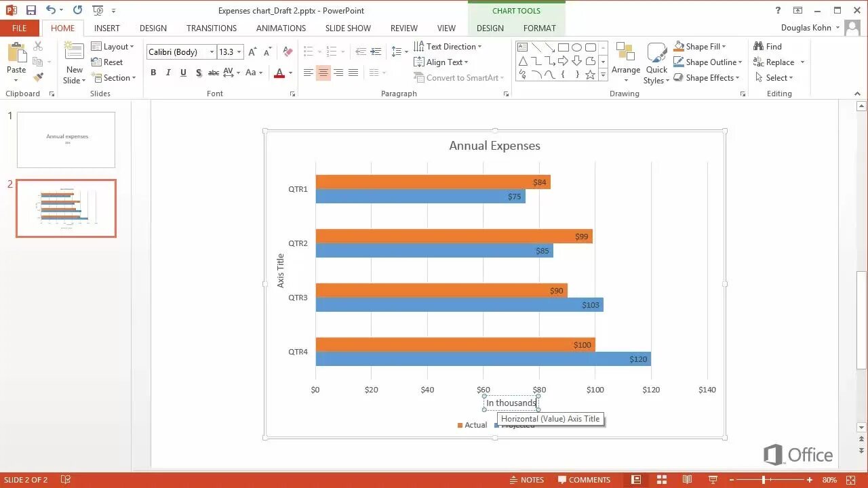Choose the oval shape from the gallery
The height and width of the screenshot is (488, 868).
point(576,47)
